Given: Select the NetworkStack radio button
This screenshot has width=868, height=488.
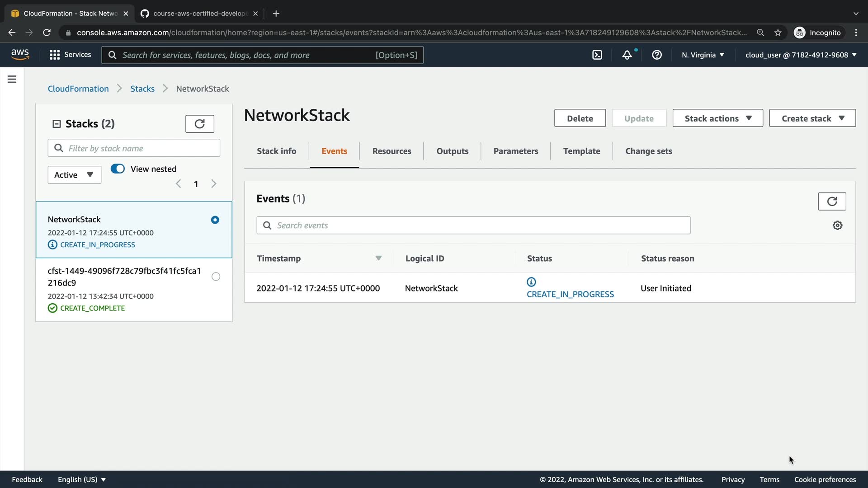Looking at the screenshot, I should [x=215, y=220].
